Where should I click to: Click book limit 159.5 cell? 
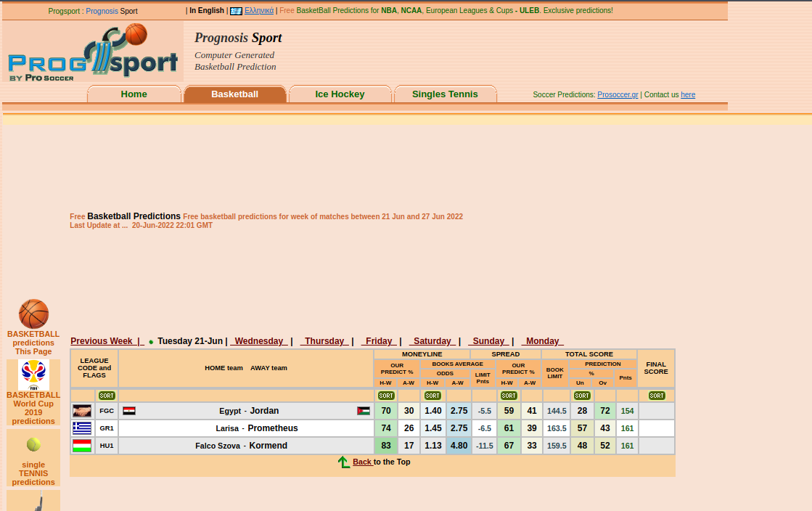[x=557, y=446]
